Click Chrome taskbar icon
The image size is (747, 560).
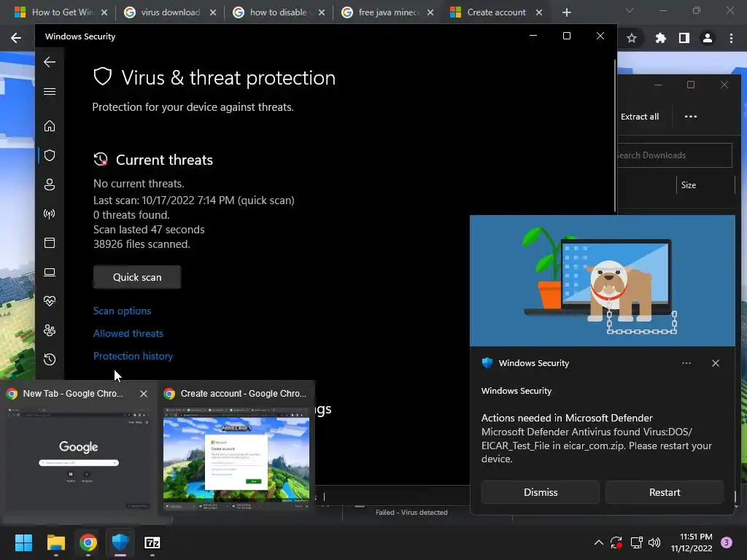click(88, 542)
